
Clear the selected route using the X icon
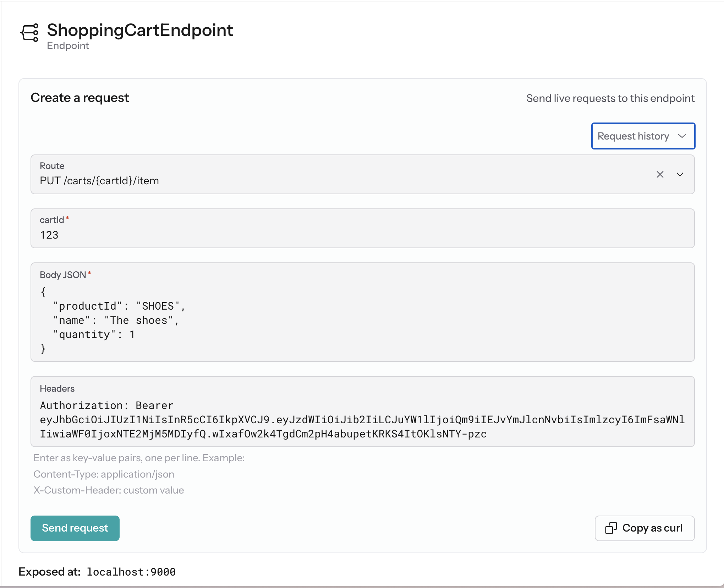pos(660,174)
